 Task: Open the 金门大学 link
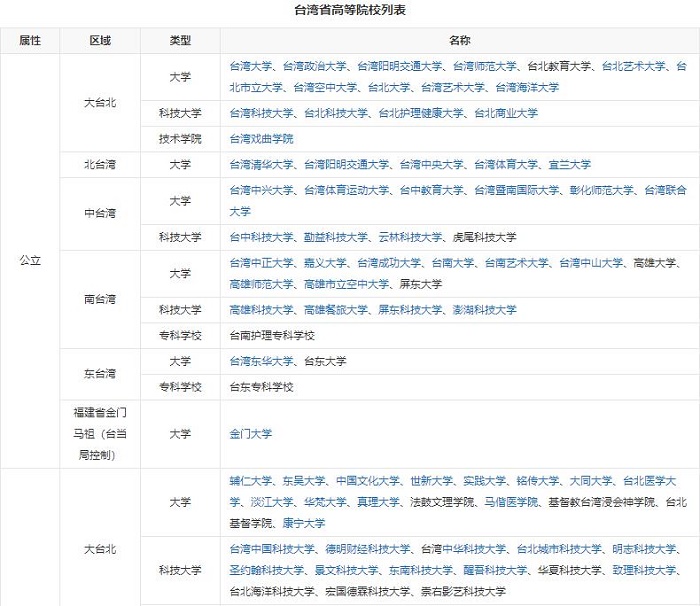[250, 434]
